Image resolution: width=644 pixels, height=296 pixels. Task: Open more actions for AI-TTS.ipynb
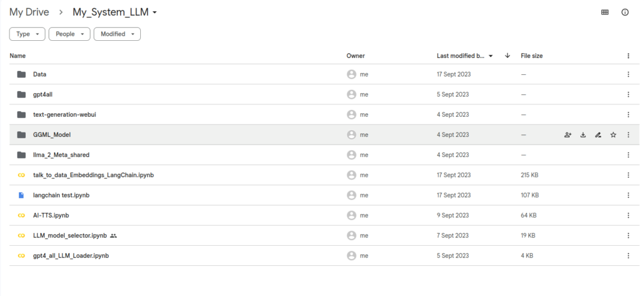click(628, 215)
